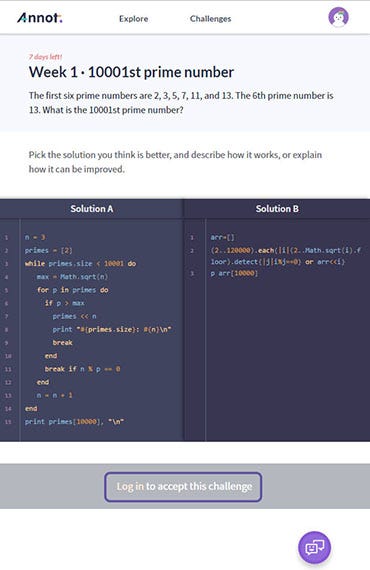Click the 'break if n % p == 0' line

(83, 369)
